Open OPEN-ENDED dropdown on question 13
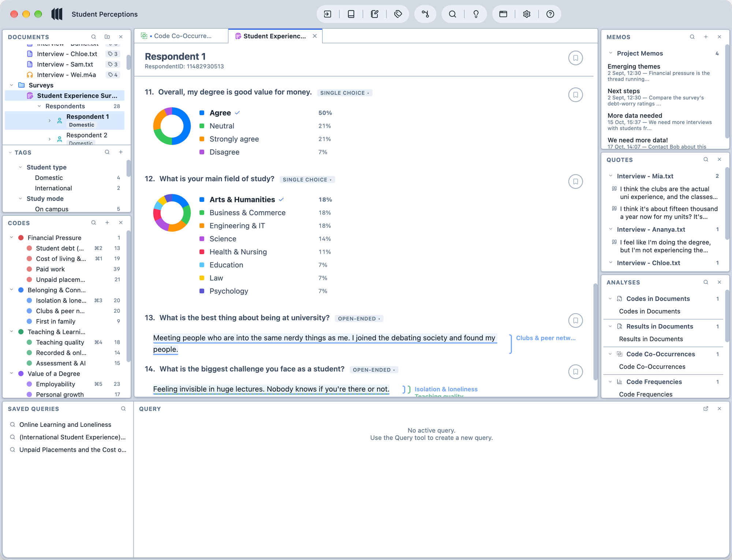This screenshot has width=732, height=560. (x=359, y=319)
